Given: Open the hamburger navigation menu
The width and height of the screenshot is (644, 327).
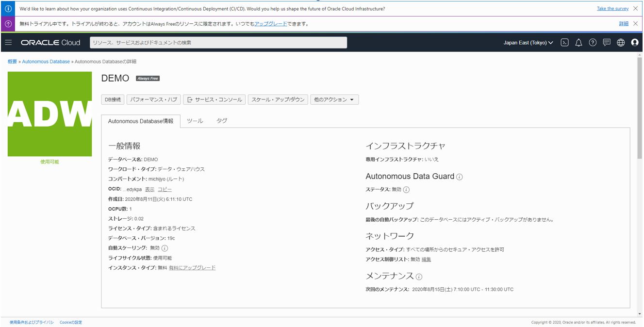Looking at the screenshot, I should point(8,43).
